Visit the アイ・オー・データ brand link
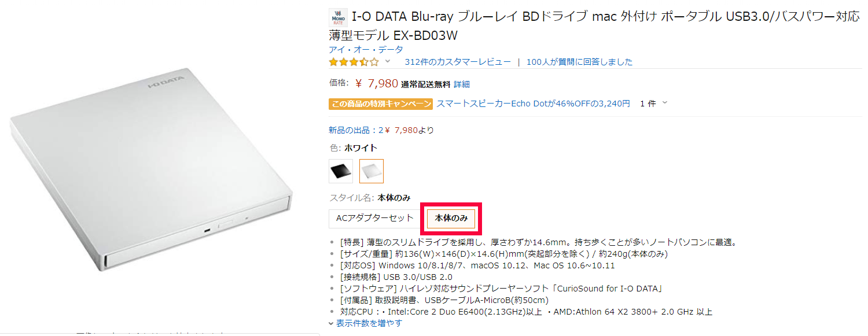868x336 pixels. click(366, 50)
